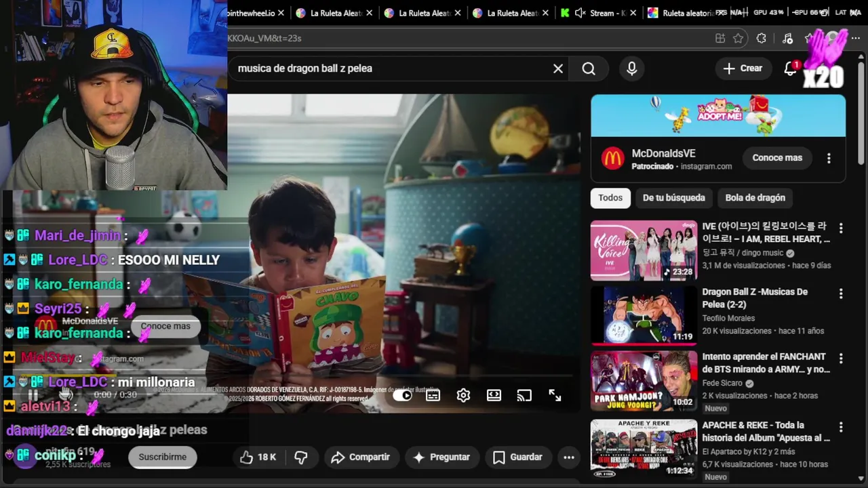Select the Todos filter chip
The width and height of the screenshot is (868, 488).
pyautogui.click(x=610, y=198)
